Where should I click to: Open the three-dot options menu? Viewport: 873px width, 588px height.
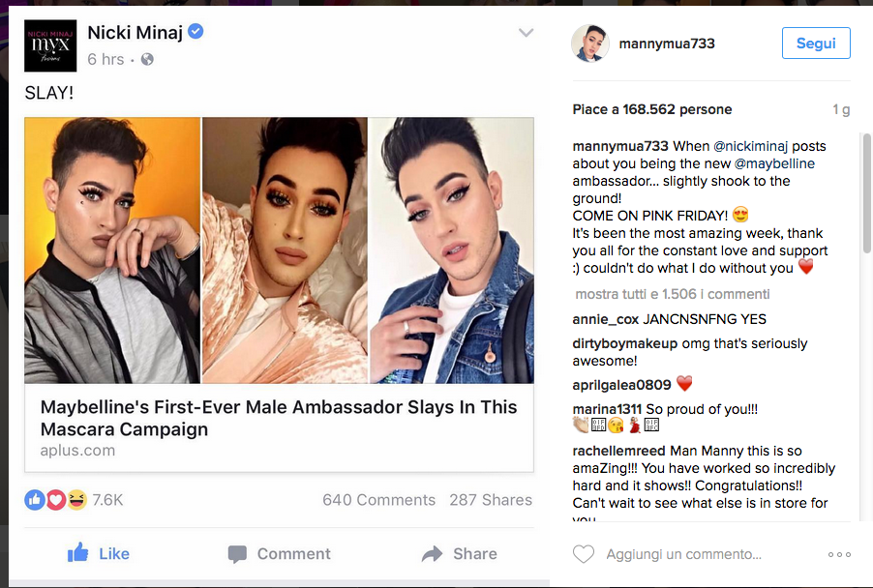point(838,554)
